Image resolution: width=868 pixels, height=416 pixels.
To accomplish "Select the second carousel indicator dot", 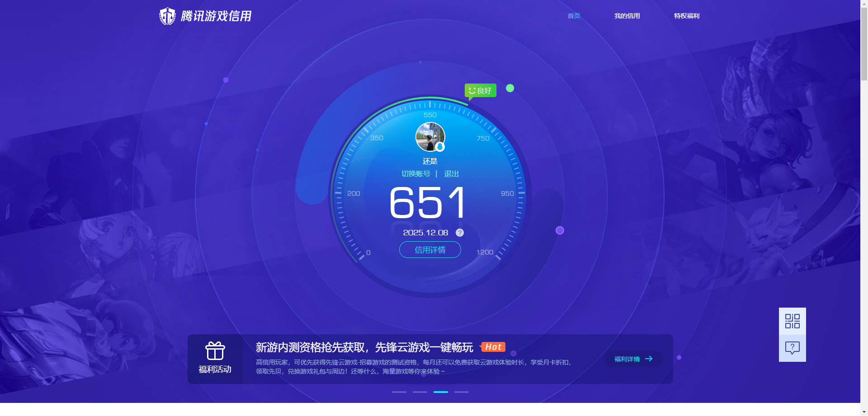I will click(420, 392).
